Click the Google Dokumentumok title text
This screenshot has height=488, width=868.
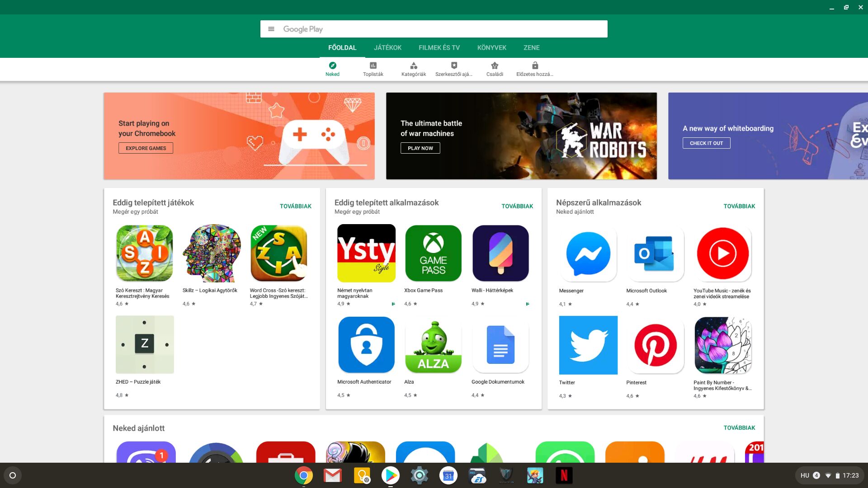(498, 382)
